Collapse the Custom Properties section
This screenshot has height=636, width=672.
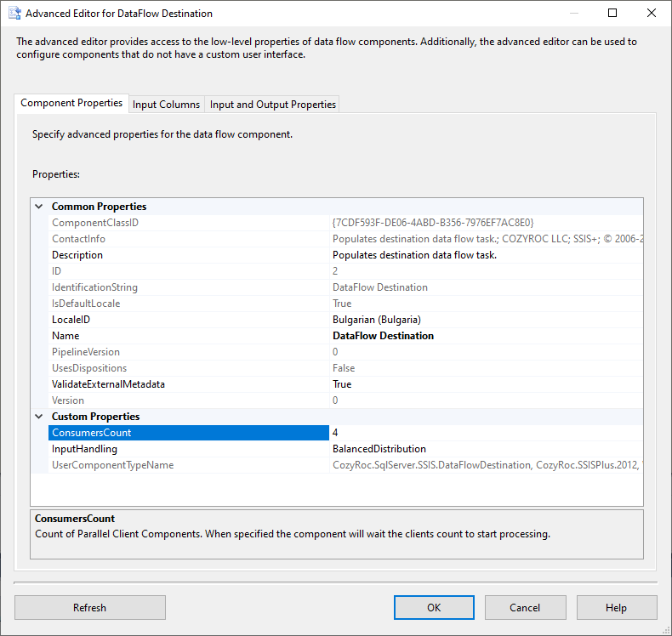click(x=39, y=417)
